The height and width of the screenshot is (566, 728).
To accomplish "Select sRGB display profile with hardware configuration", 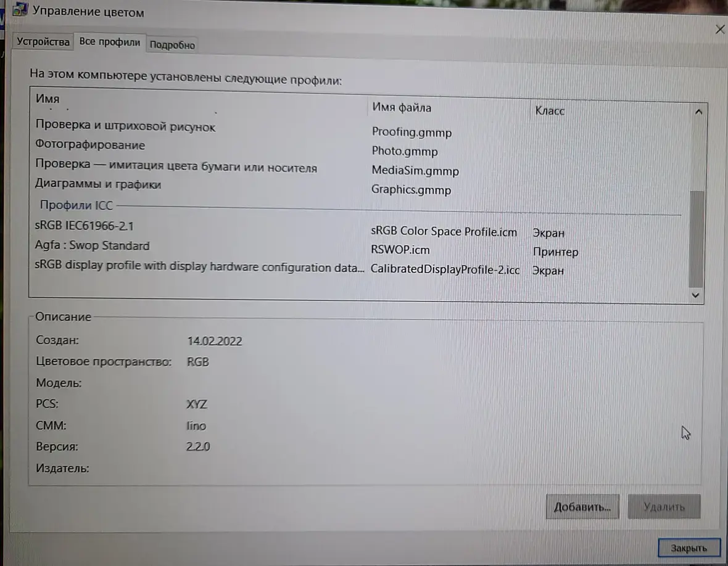I will click(x=199, y=266).
